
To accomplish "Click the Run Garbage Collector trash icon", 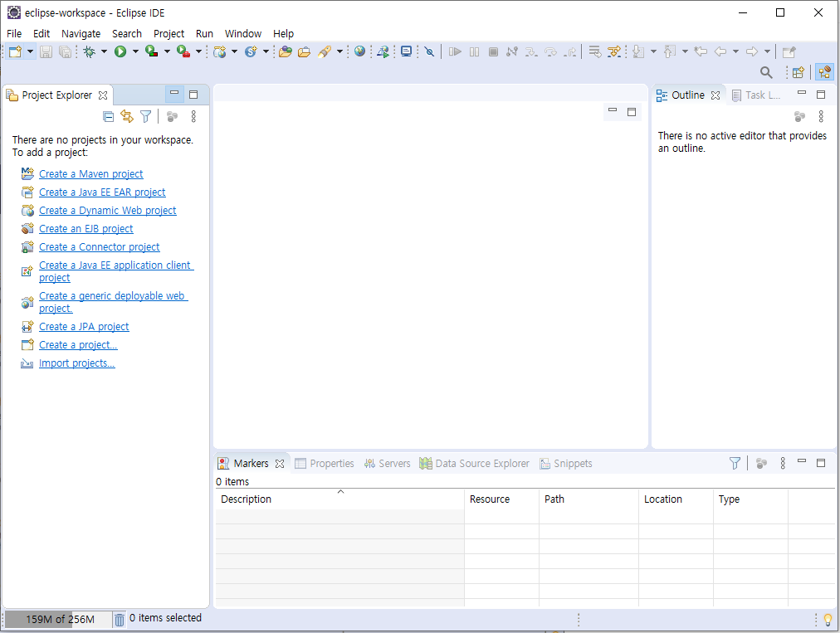I will [120, 620].
